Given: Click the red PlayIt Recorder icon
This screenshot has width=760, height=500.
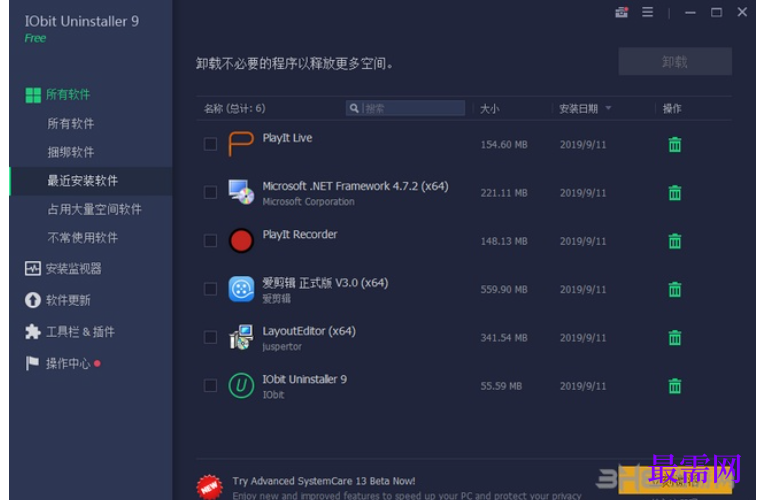Looking at the screenshot, I should click(x=241, y=240).
